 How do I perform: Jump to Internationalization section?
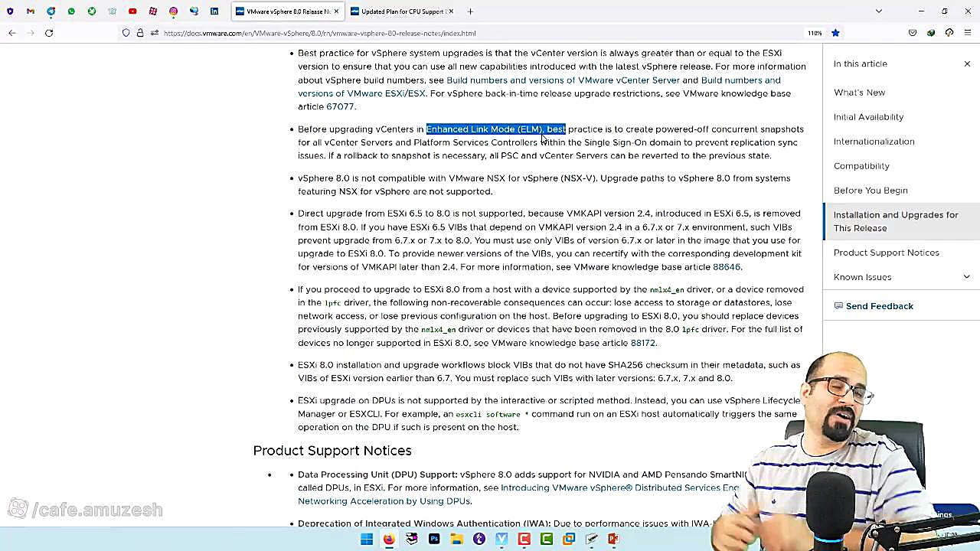click(874, 142)
